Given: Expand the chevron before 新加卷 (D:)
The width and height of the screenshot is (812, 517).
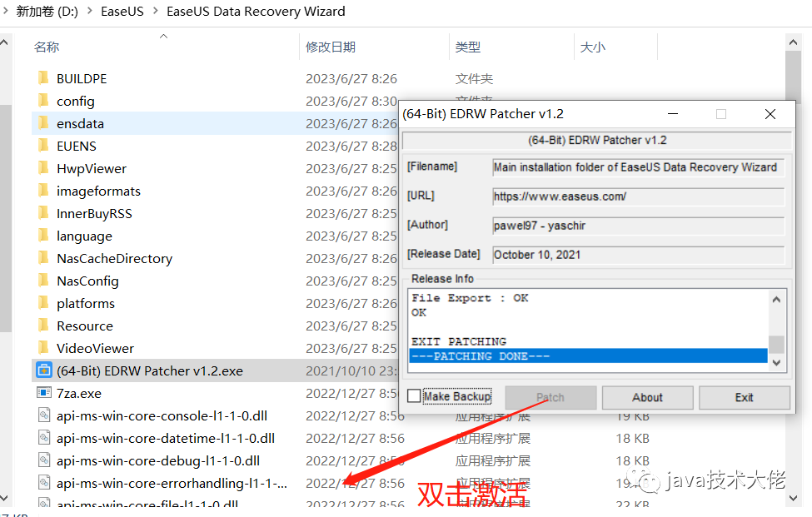Looking at the screenshot, I should pyautogui.click(x=5, y=11).
